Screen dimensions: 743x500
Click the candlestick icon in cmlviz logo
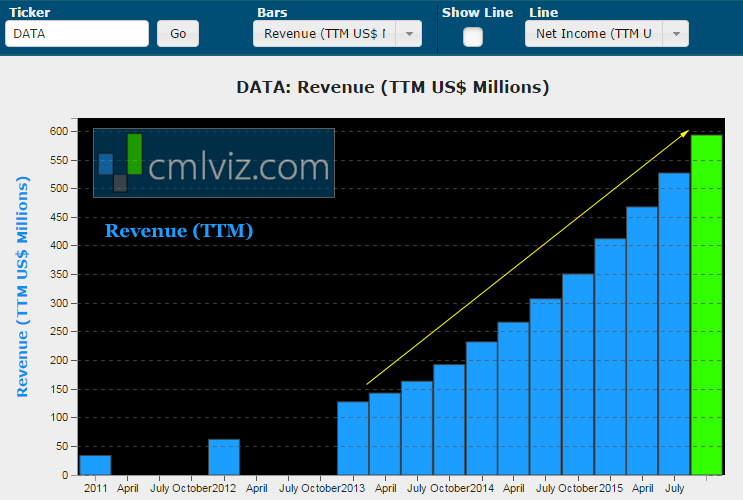click(x=120, y=162)
